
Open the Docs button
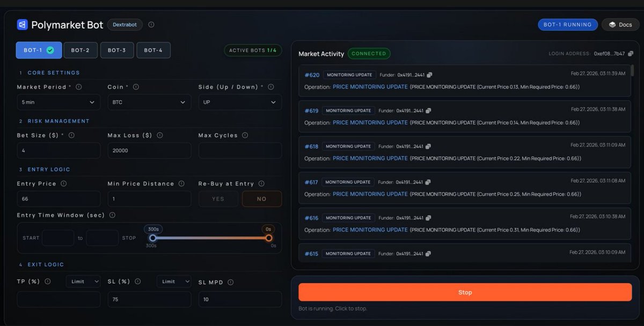tap(620, 25)
